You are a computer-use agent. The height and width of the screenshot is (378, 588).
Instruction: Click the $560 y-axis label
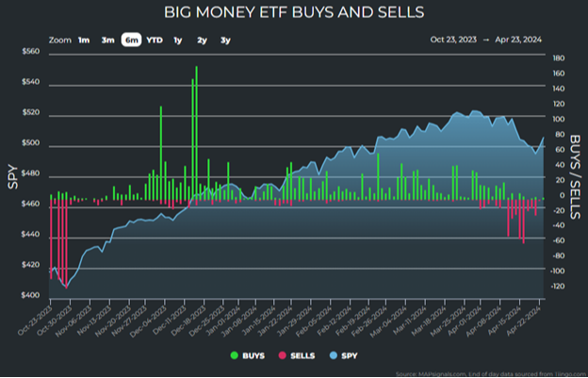coord(29,52)
